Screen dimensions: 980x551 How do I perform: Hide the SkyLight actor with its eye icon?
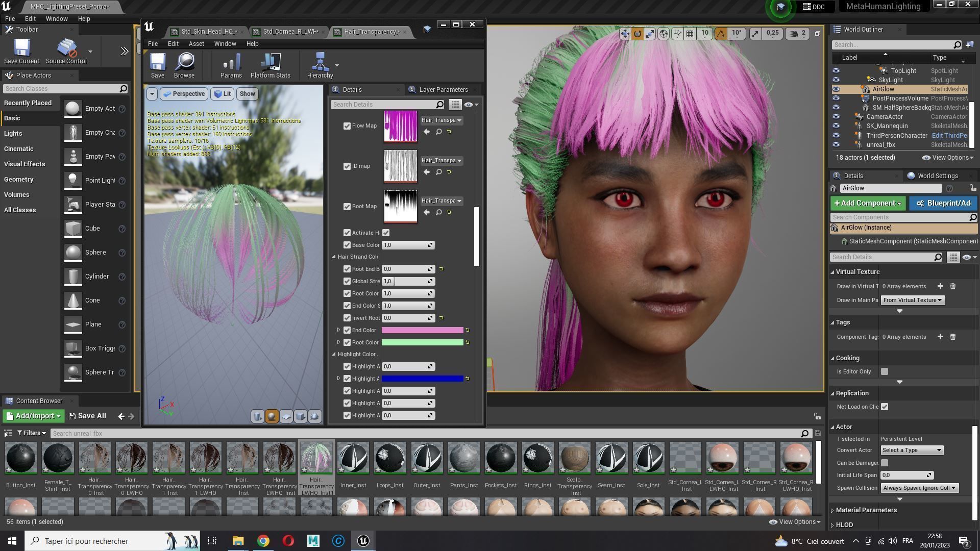[x=836, y=80]
